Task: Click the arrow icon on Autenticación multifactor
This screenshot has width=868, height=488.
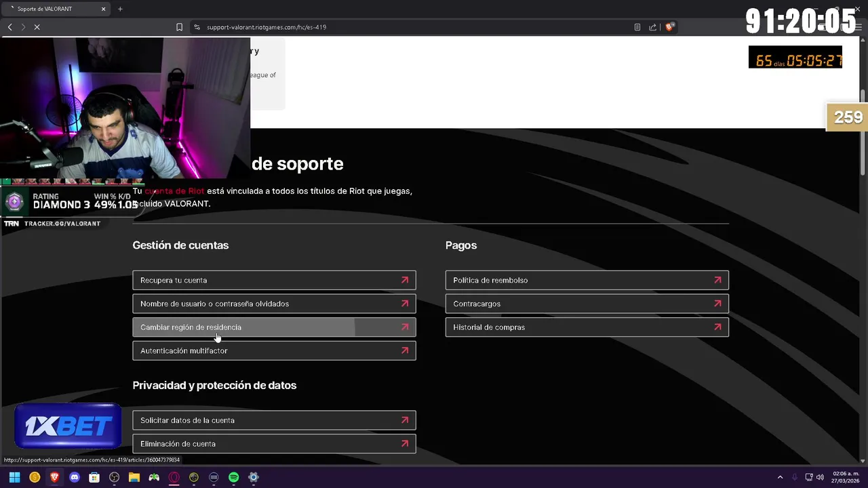Action: click(x=405, y=350)
